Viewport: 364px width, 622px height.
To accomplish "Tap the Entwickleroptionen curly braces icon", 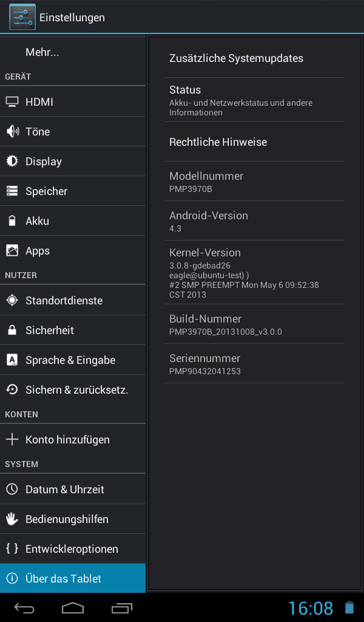I will pyautogui.click(x=12, y=549).
